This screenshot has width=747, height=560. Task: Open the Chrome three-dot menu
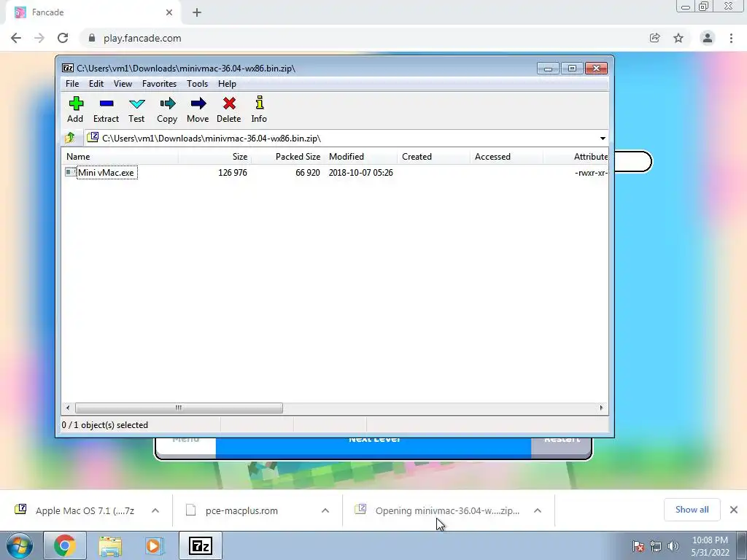point(731,38)
